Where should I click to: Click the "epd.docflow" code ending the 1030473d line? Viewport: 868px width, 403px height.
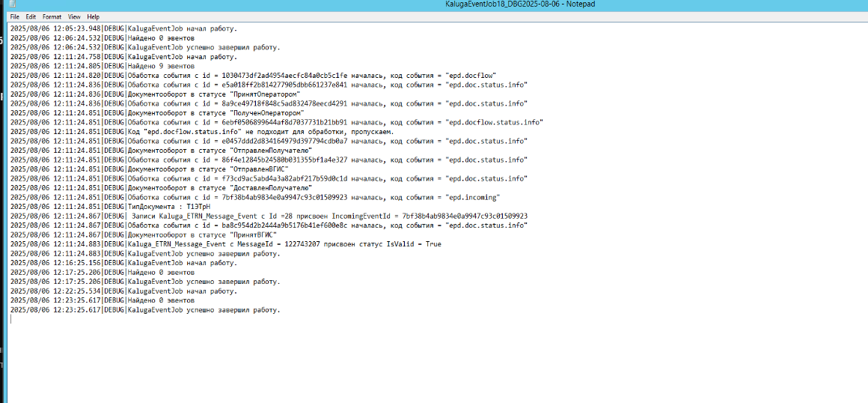(472, 76)
